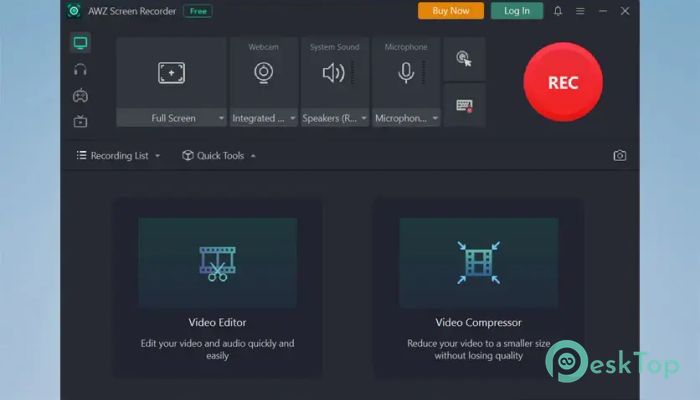Click the Log In button
The image size is (700, 400).
click(x=517, y=11)
